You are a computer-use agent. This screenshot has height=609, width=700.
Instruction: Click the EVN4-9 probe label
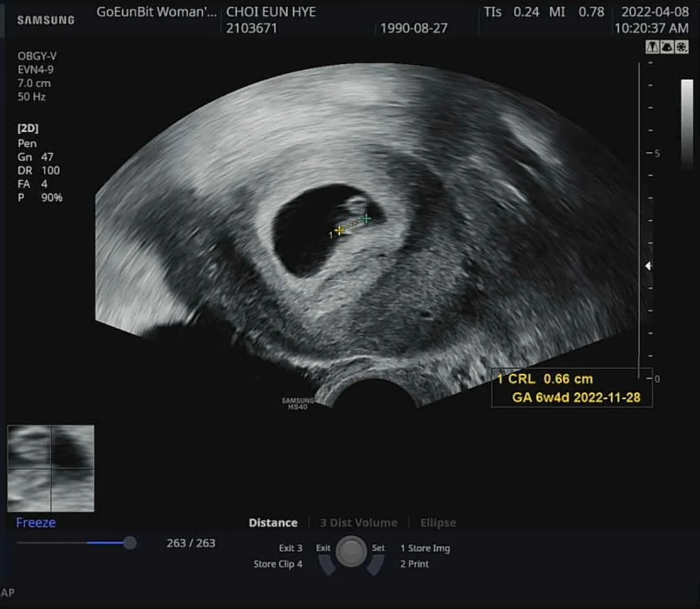click(35, 69)
